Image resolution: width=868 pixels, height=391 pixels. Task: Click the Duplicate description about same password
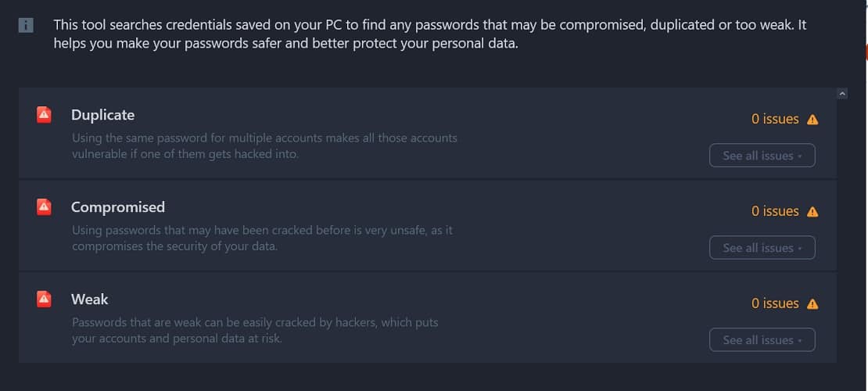[x=264, y=145]
